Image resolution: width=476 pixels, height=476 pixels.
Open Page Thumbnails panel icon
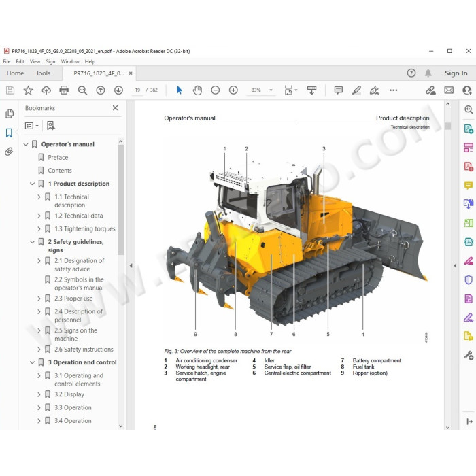pos(10,114)
